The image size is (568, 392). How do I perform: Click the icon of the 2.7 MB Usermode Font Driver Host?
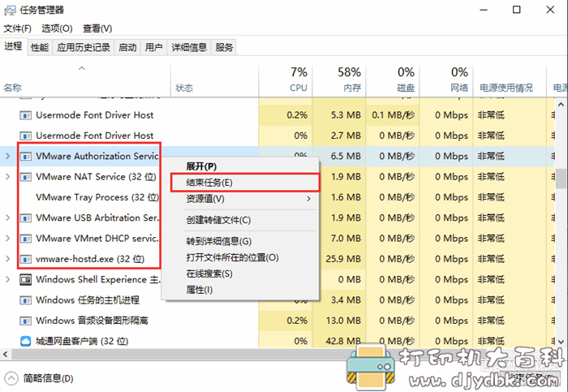pyautogui.click(x=25, y=136)
